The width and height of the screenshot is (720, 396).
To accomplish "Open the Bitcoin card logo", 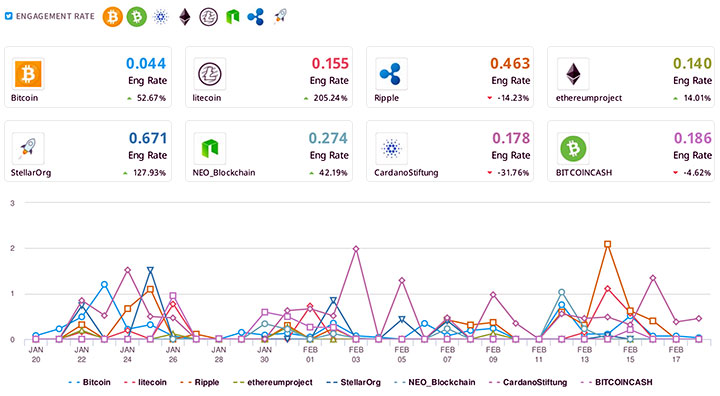I will 28,74.
